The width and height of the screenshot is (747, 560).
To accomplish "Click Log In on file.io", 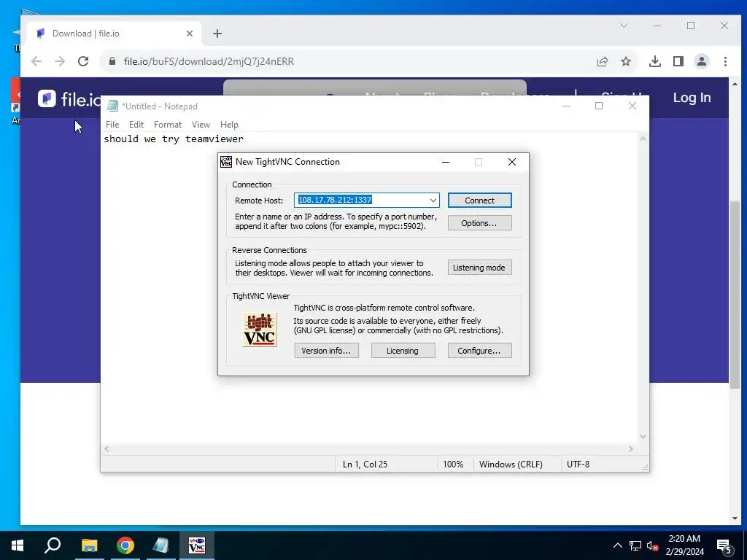I will pyautogui.click(x=692, y=98).
